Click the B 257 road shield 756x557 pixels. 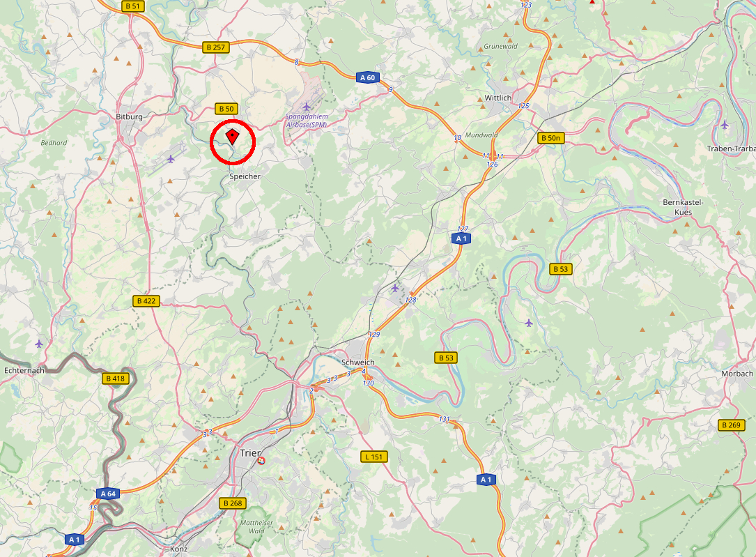(x=215, y=47)
